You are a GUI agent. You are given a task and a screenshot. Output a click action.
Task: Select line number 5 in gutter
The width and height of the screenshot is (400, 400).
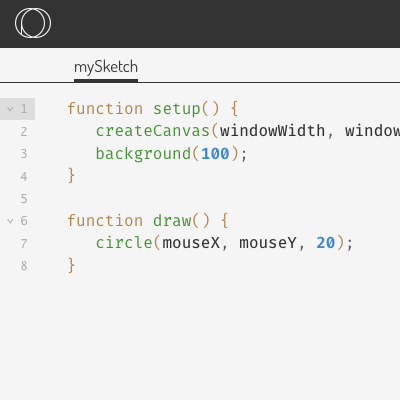(24, 199)
